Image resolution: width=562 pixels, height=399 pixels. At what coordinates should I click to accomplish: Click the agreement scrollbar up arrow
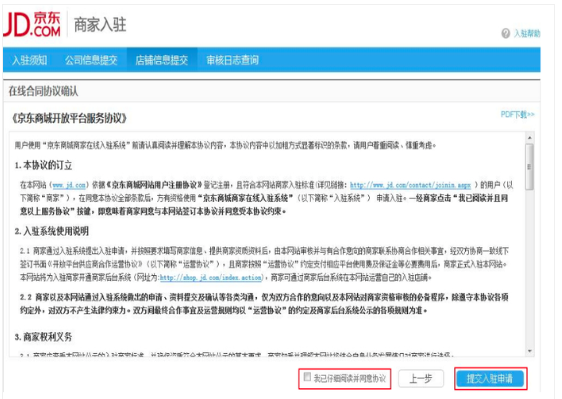[x=529, y=138]
